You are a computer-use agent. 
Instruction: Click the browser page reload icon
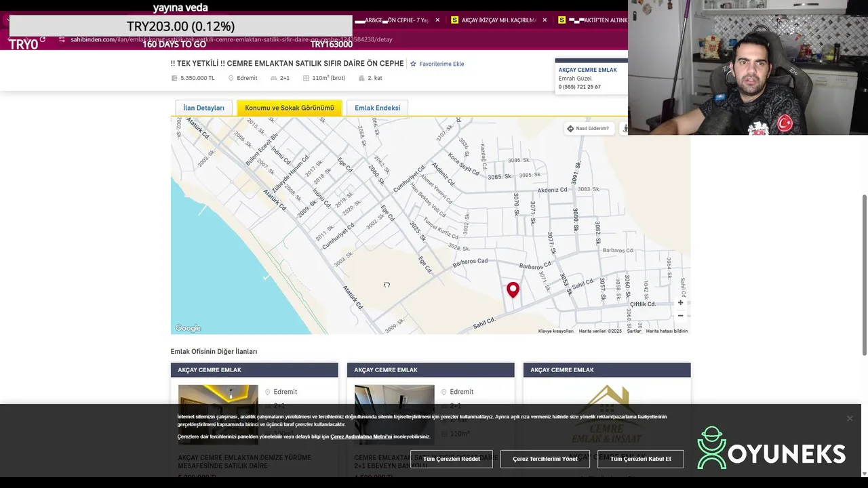pyautogui.click(x=42, y=39)
